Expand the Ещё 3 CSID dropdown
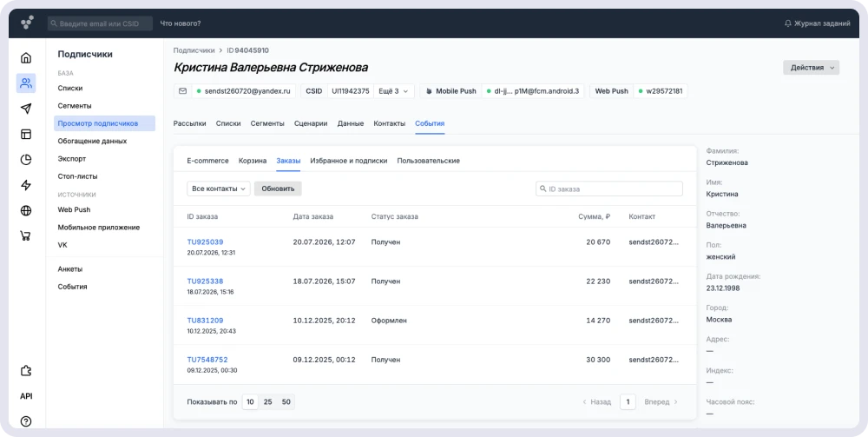The image size is (868, 437). click(x=393, y=91)
